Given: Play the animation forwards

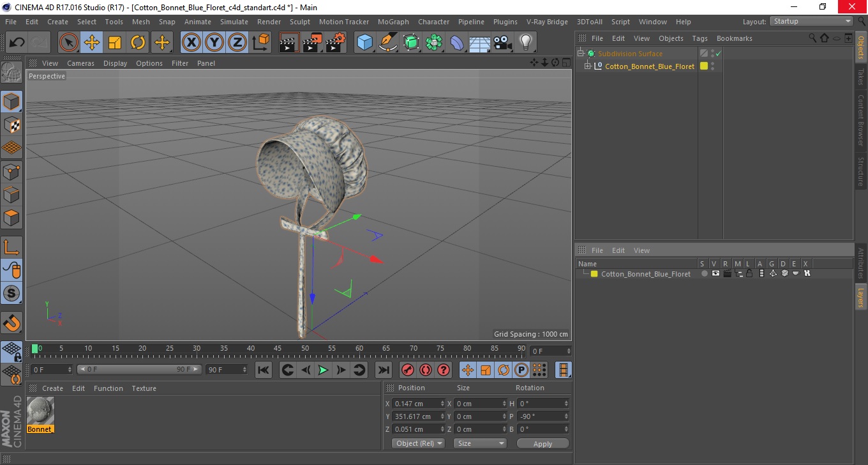Looking at the screenshot, I should (323, 370).
